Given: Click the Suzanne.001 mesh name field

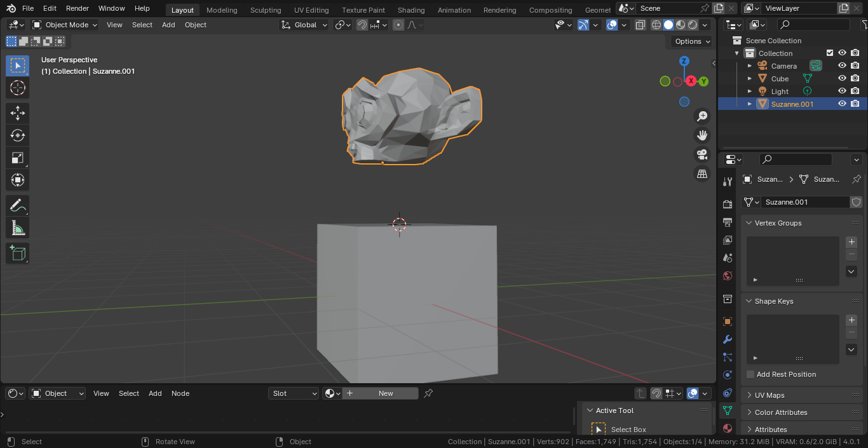Looking at the screenshot, I should coord(804,202).
